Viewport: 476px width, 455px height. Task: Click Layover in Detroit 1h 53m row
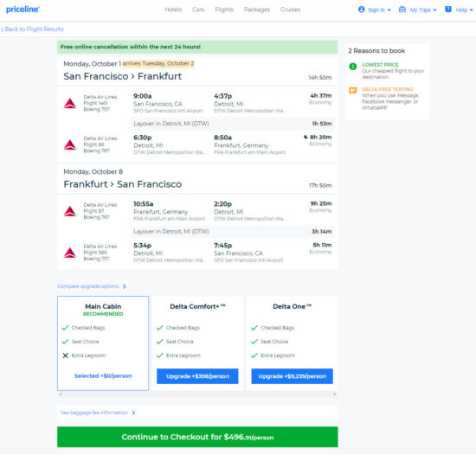click(x=233, y=124)
